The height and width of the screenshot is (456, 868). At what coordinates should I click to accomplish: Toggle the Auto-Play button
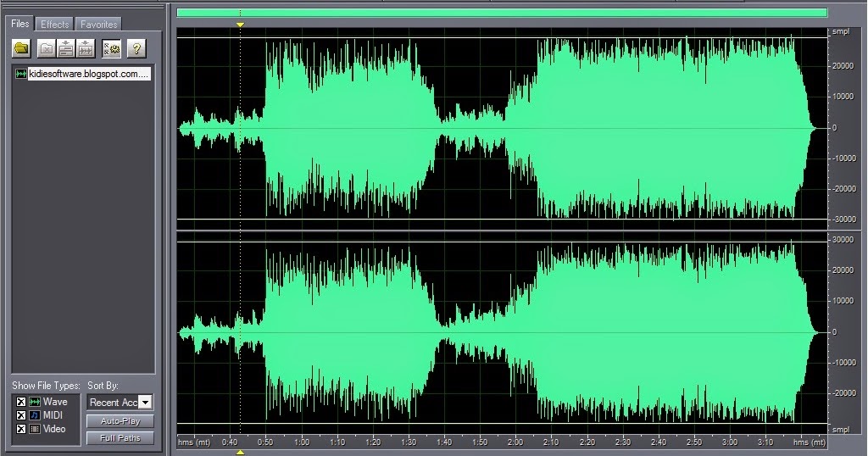120,421
